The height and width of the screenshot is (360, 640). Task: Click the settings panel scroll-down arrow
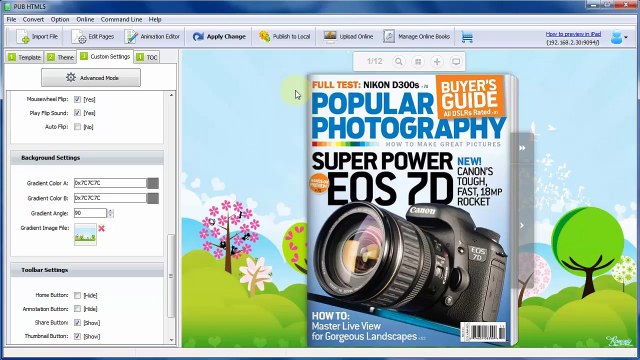[171, 340]
